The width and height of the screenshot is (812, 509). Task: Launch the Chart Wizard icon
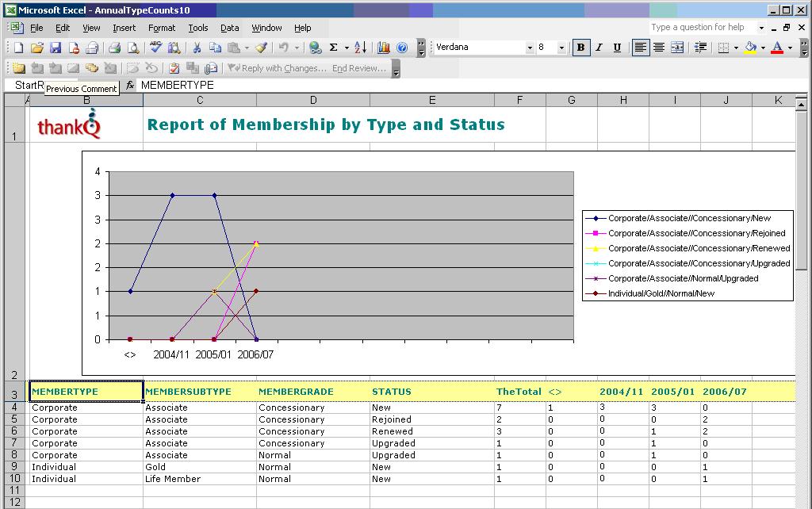tap(384, 48)
